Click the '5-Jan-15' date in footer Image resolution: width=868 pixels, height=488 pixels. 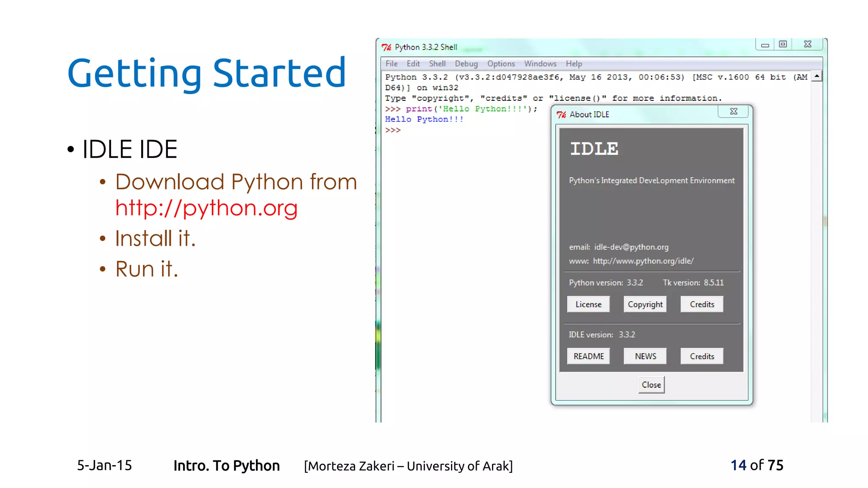(104, 465)
